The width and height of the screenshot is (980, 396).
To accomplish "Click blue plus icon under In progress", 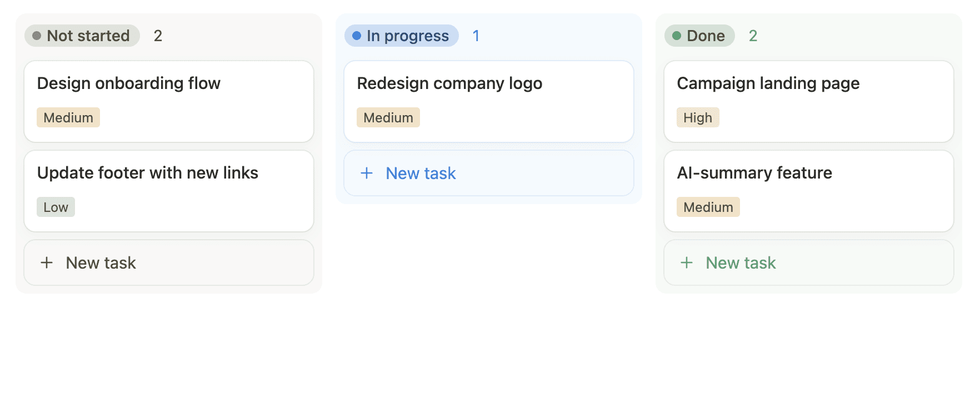I will (367, 173).
